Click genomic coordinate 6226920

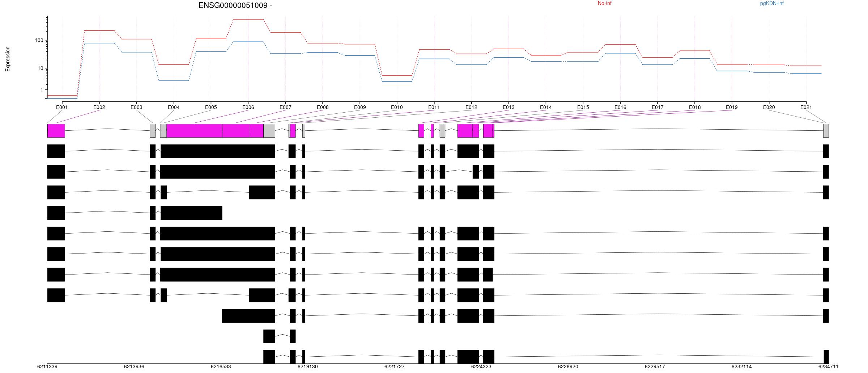point(568,367)
